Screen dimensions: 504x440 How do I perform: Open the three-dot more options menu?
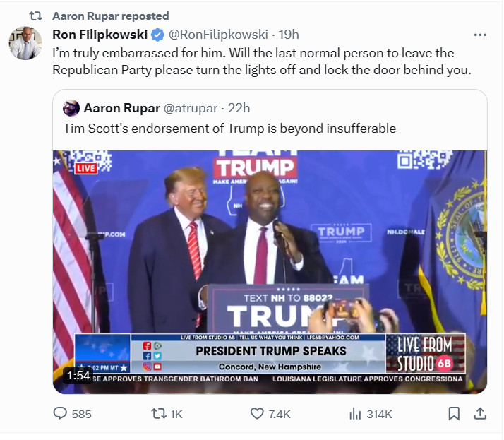(480, 35)
